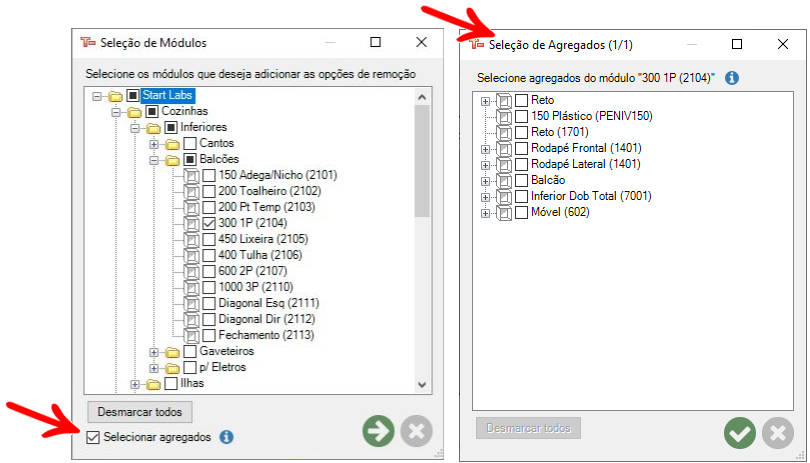The width and height of the screenshot is (810, 463).
Task: Maximize the Seleção de Agregados window
Action: [737, 44]
